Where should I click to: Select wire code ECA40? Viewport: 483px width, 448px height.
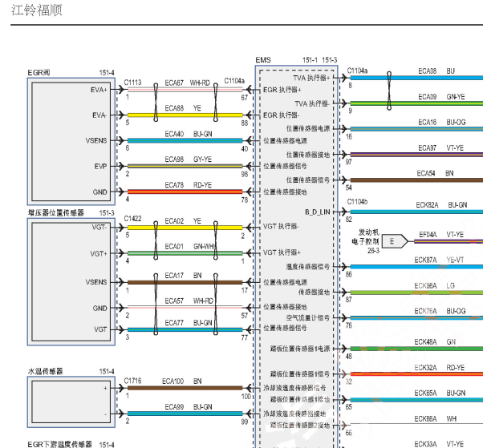click(x=174, y=134)
